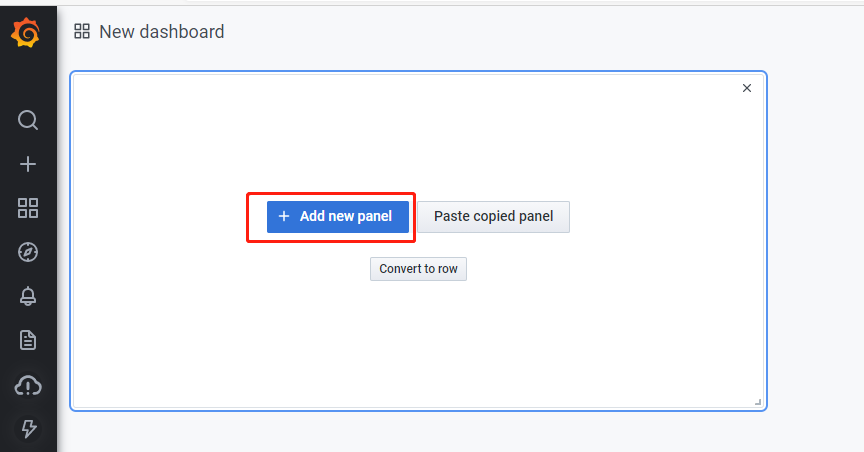Click the top header strip of the widget
Viewport: 864px width, 452px height.
400,86
